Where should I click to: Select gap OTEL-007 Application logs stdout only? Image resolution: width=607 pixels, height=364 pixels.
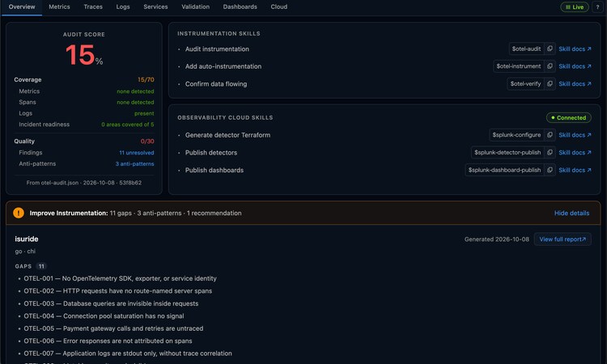coord(128,353)
